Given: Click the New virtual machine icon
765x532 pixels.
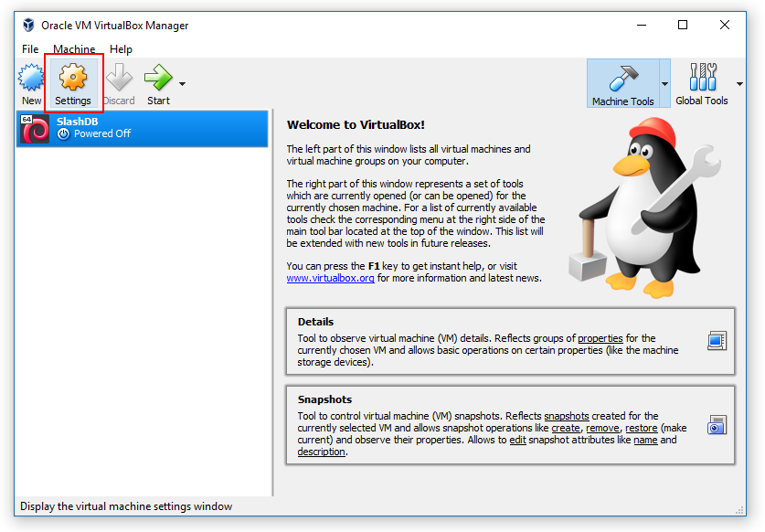Looking at the screenshot, I should coord(31,79).
